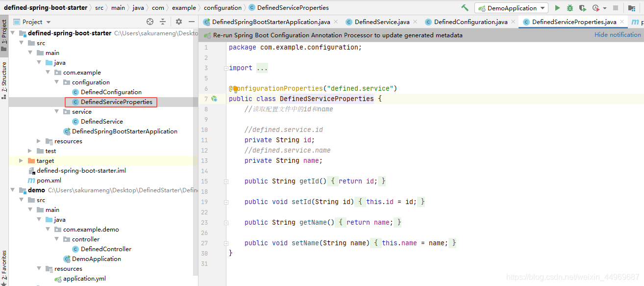Close the DefinedConfiguration.java tab
This screenshot has height=286, width=644.
tap(513, 22)
